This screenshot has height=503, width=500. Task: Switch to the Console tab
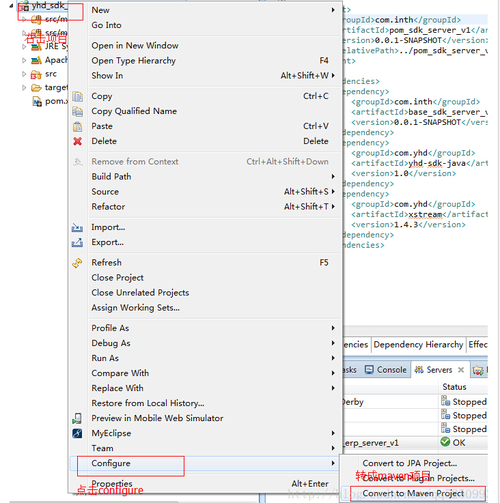point(386,370)
